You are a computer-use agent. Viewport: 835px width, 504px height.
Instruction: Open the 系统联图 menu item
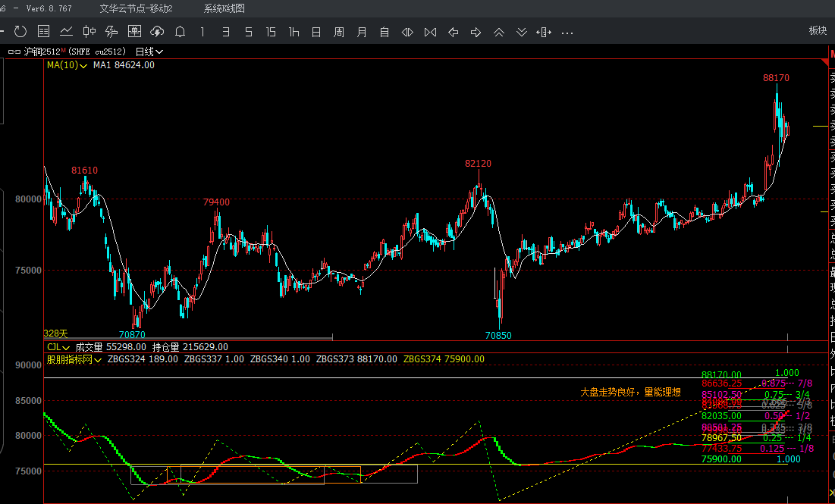(224, 8)
